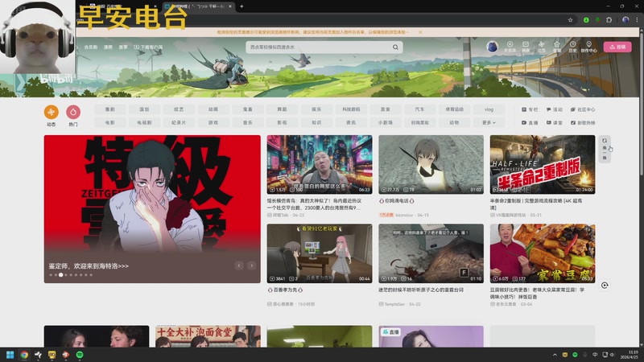
Task: Show previous banner slide
Action: [x=239, y=265]
